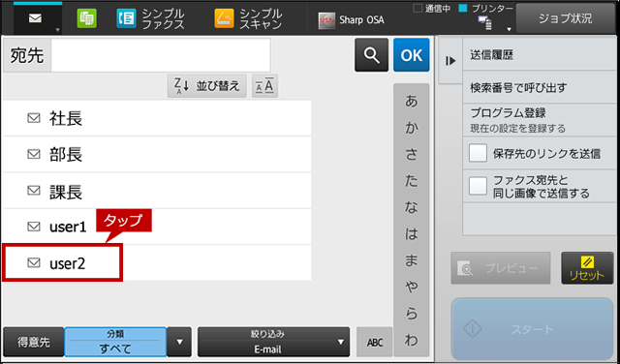Switch to シンプルファクス mode
The height and width of the screenshot is (364, 620).
point(151,18)
